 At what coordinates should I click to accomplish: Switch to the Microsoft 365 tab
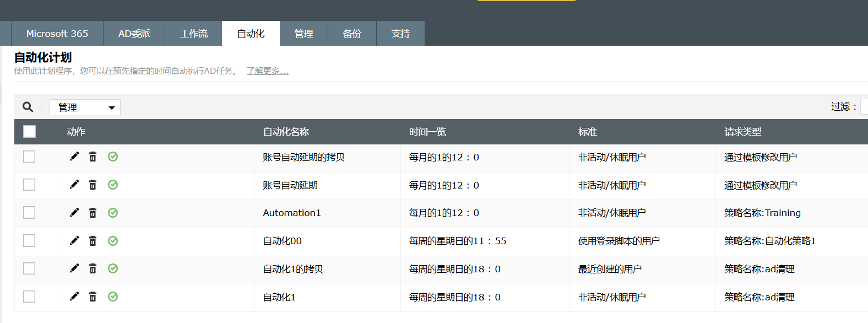point(57,34)
